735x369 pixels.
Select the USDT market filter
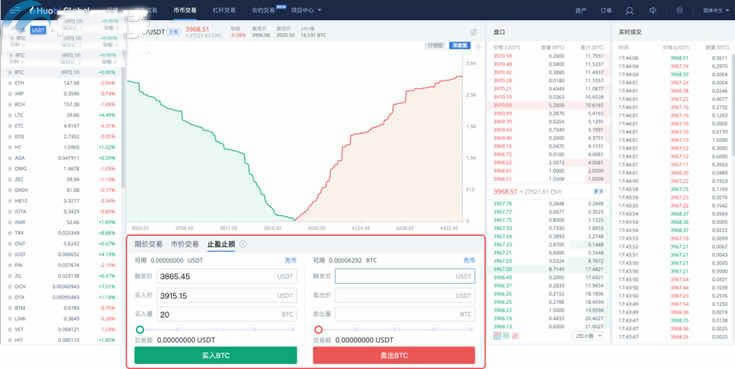[38, 30]
